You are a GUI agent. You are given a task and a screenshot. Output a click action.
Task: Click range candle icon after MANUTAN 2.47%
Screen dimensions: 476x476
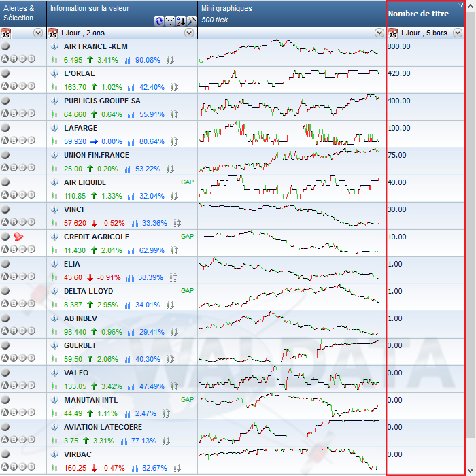pos(167,413)
